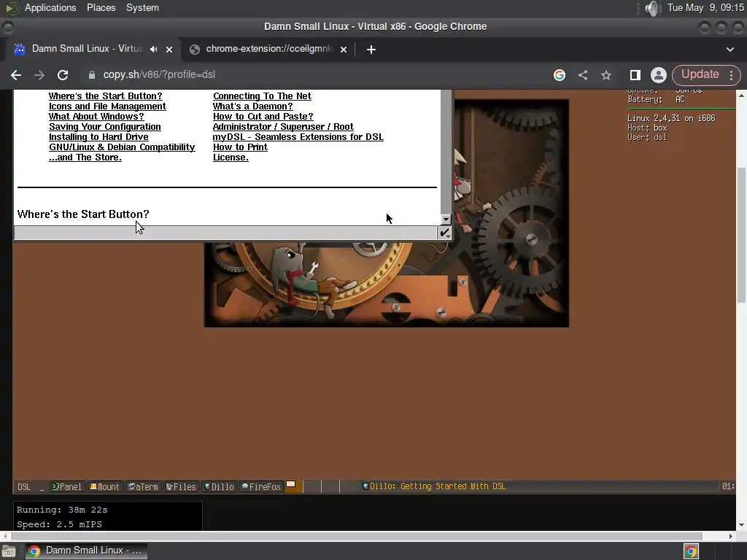Go forward in Chrome
Screen dimensions: 747x560
[x=39, y=75]
